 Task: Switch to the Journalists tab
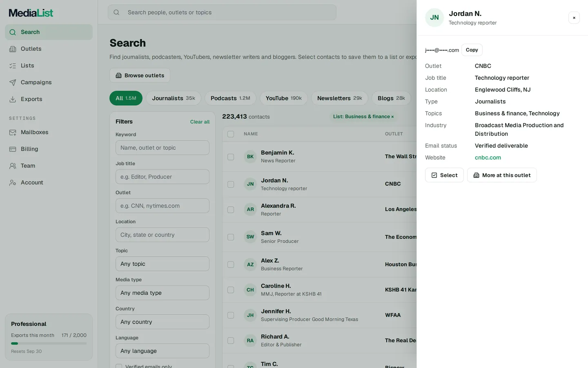pos(174,98)
